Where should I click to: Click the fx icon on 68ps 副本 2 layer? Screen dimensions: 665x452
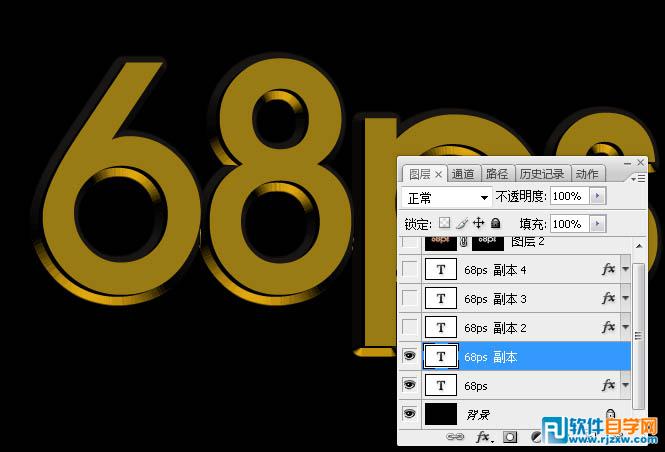(608, 327)
